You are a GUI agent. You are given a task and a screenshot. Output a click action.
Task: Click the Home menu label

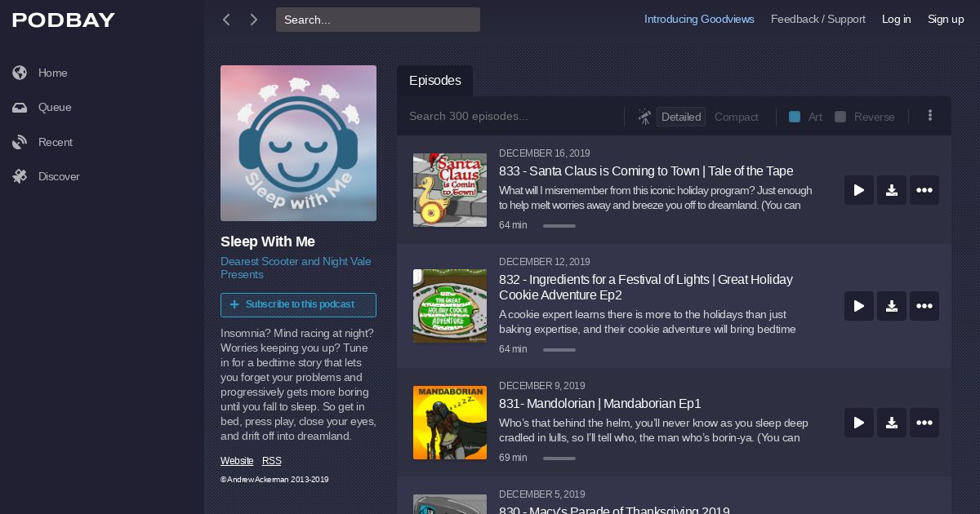53,73
